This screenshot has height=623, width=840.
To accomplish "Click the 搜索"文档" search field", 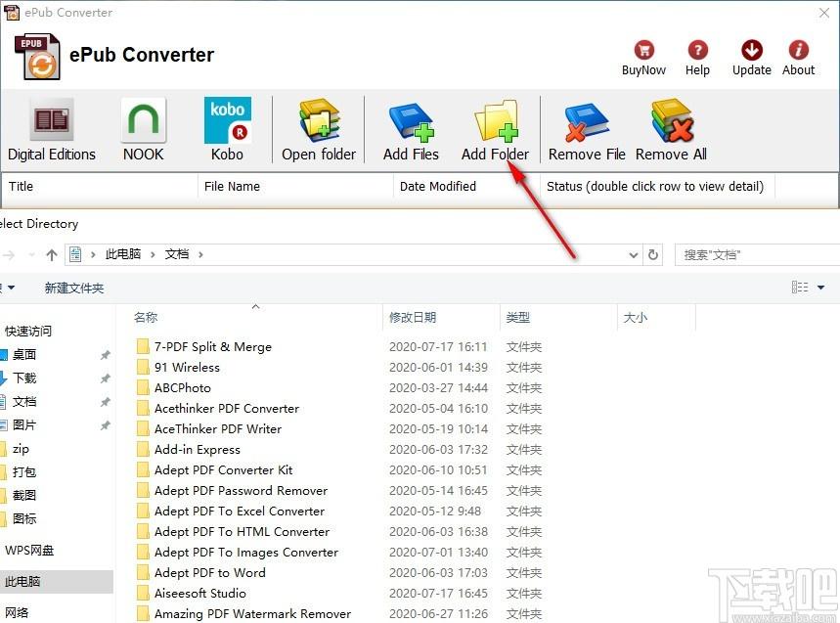I will point(758,254).
